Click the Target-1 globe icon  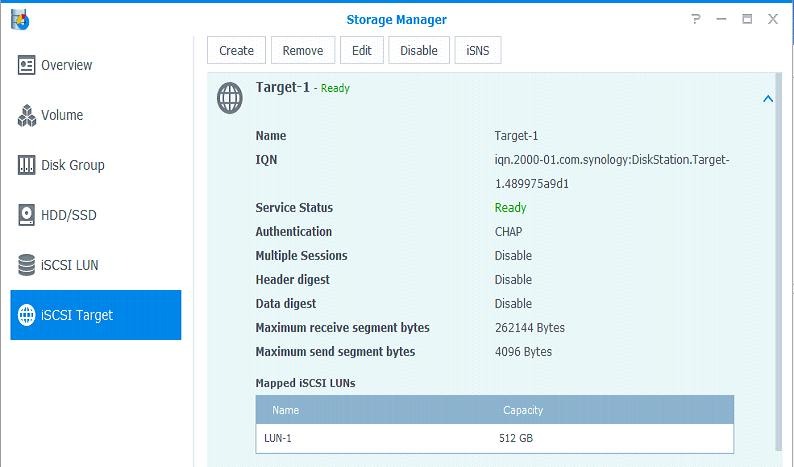tap(230, 98)
